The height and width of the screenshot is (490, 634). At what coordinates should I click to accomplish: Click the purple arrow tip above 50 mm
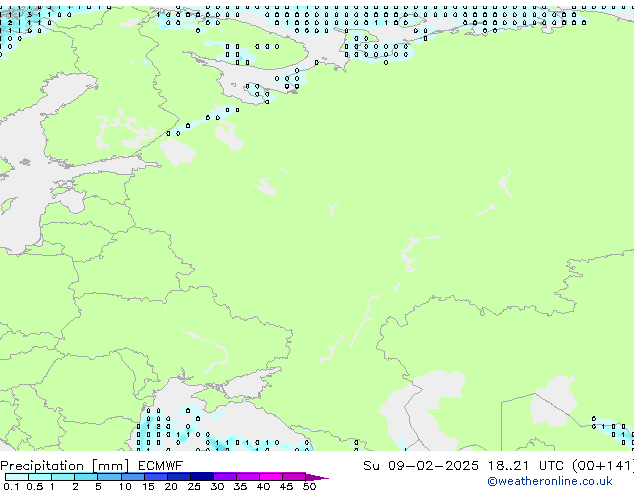point(317,477)
